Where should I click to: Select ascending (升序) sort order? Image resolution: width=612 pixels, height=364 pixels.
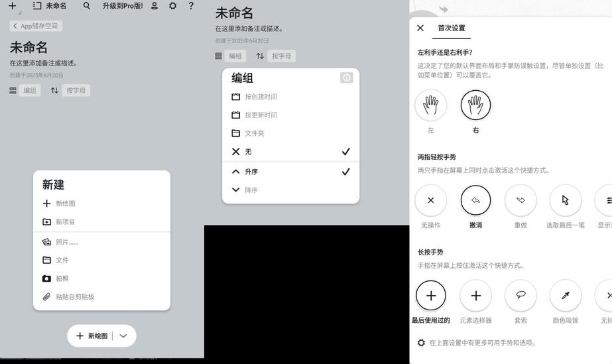[251, 172]
